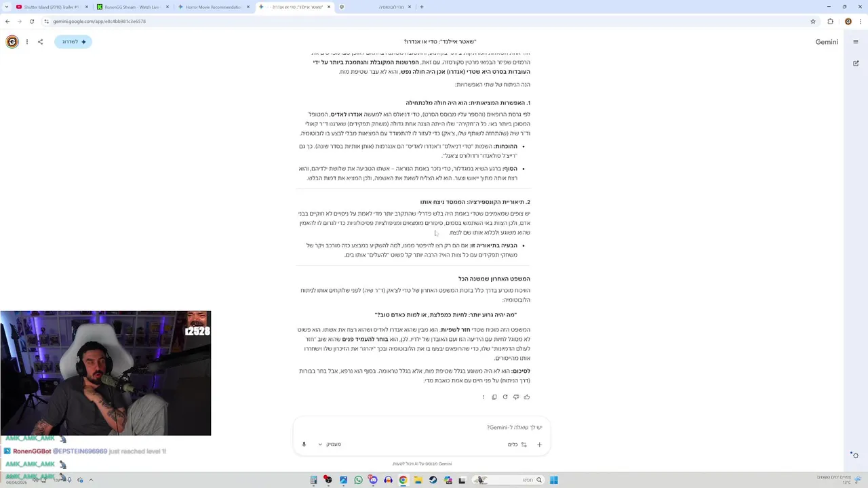Image resolution: width=868 pixels, height=488 pixels.
Task: Click the thumbs down icon under the response
Action: pyautogui.click(x=516, y=397)
